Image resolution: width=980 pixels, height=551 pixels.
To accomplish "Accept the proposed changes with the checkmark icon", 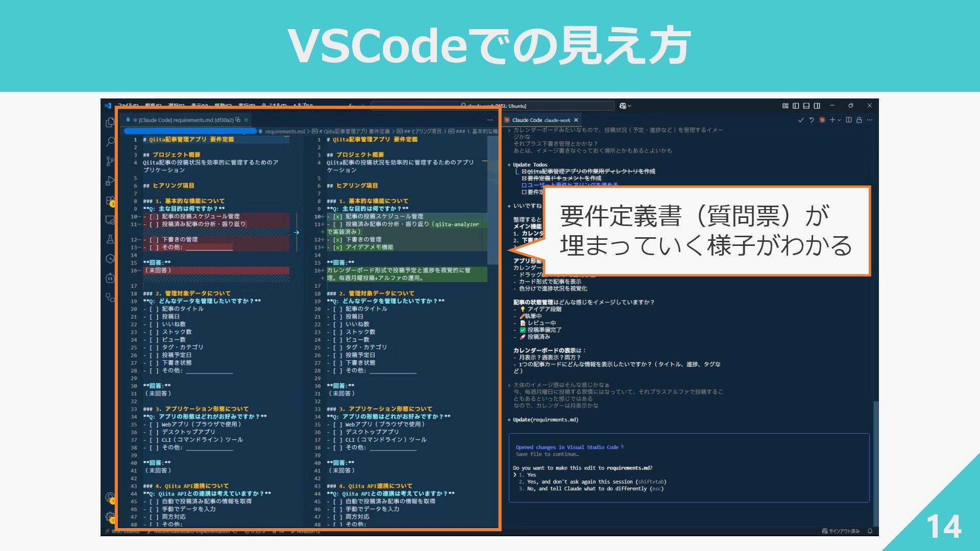I will pyautogui.click(x=801, y=120).
